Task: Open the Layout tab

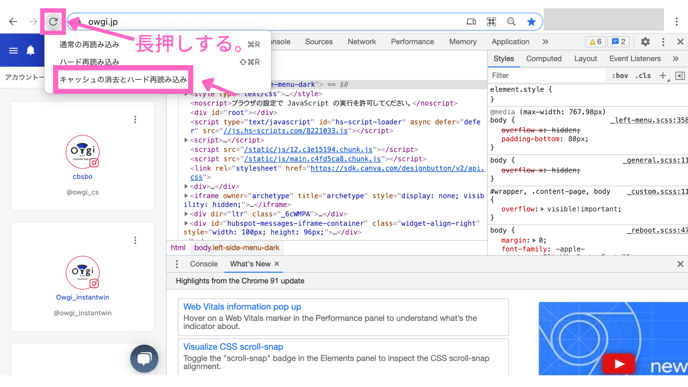Action: coord(586,58)
